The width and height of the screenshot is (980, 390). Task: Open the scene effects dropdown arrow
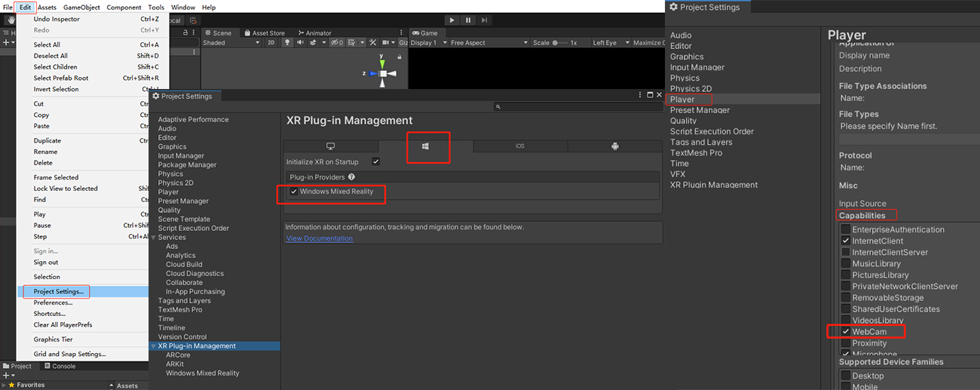[x=324, y=43]
